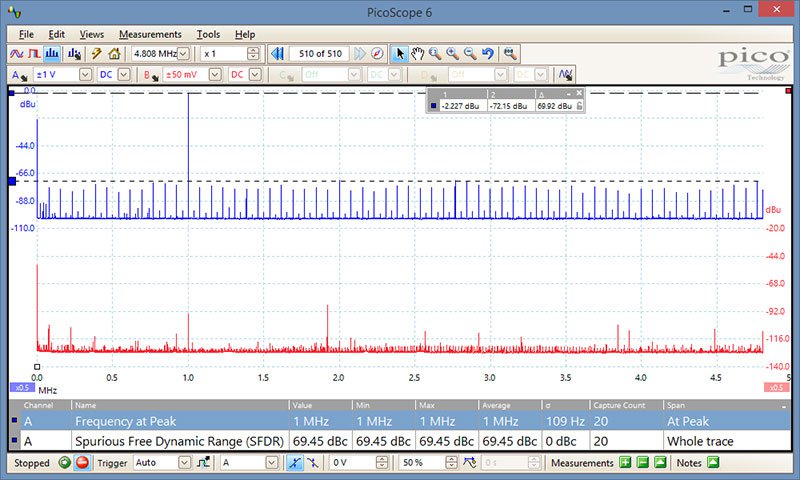Select Persistence mode icon in toolbar
The image size is (800, 480).
[35, 53]
